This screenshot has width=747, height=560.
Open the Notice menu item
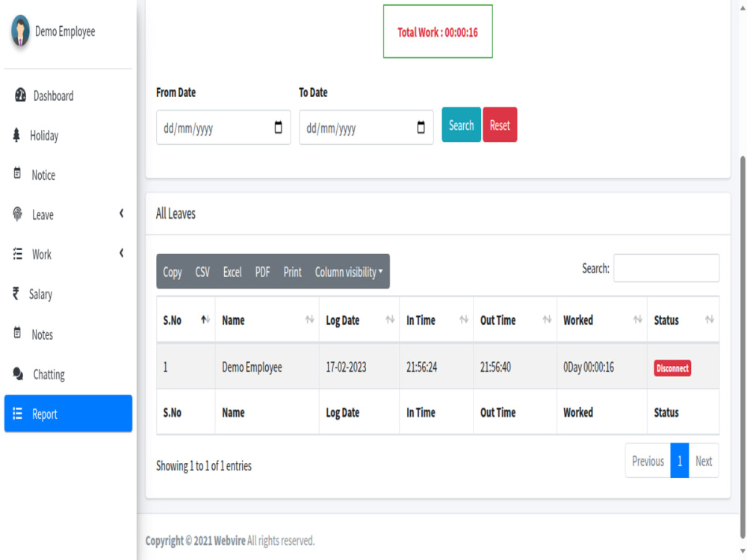click(x=68, y=175)
